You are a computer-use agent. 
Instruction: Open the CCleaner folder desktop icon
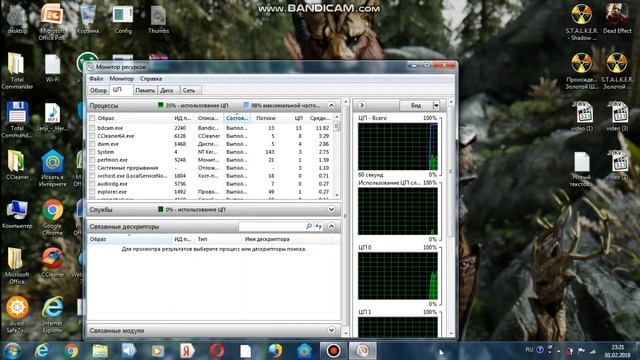point(17,164)
